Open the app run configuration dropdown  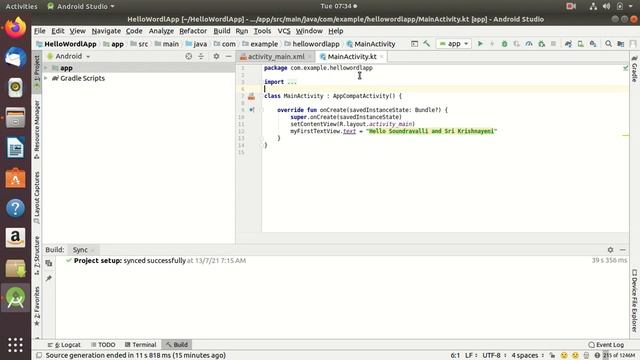[x=453, y=44]
